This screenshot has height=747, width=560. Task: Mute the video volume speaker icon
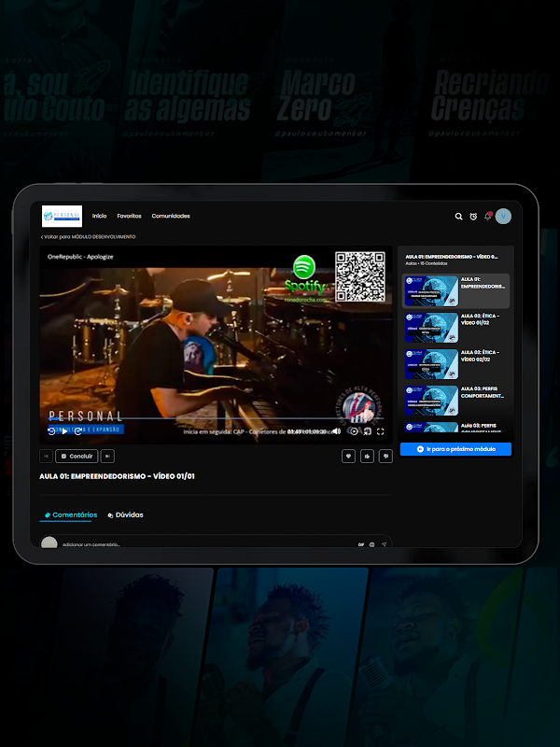(x=337, y=431)
